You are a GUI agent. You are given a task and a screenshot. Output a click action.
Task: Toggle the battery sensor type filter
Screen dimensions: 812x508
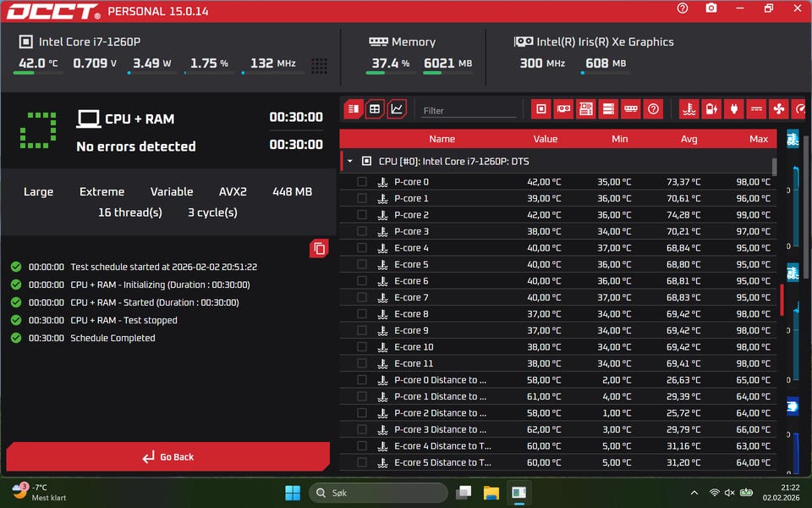click(x=711, y=109)
